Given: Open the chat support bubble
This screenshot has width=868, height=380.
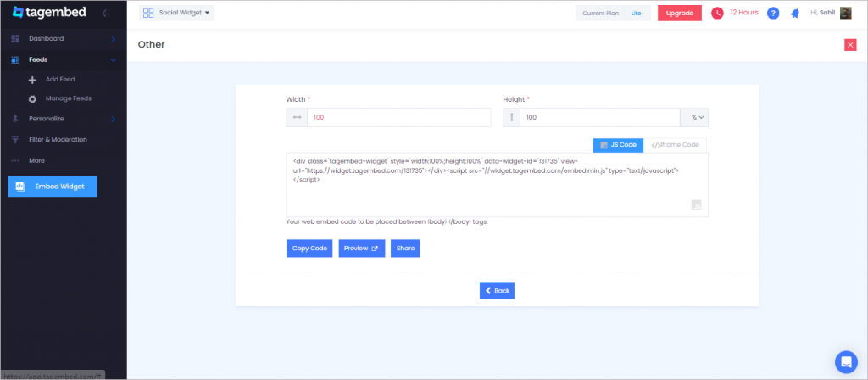Looking at the screenshot, I should pos(846,361).
